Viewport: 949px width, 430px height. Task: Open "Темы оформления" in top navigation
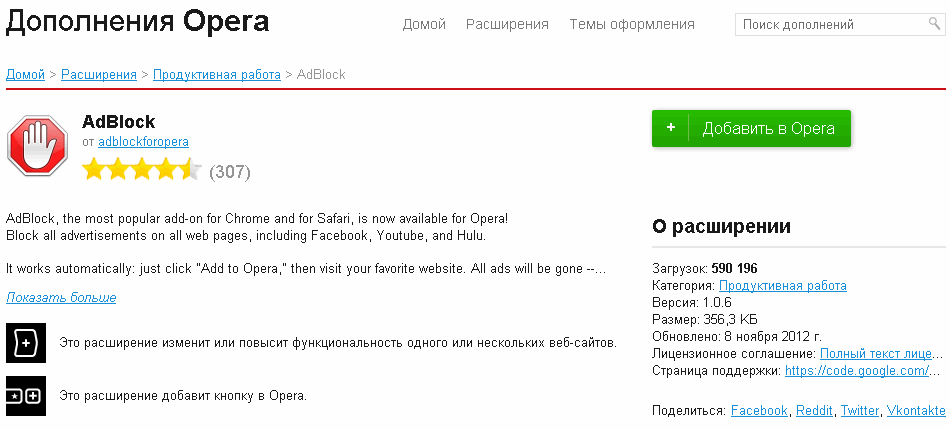pyautogui.click(x=632, y=24)
